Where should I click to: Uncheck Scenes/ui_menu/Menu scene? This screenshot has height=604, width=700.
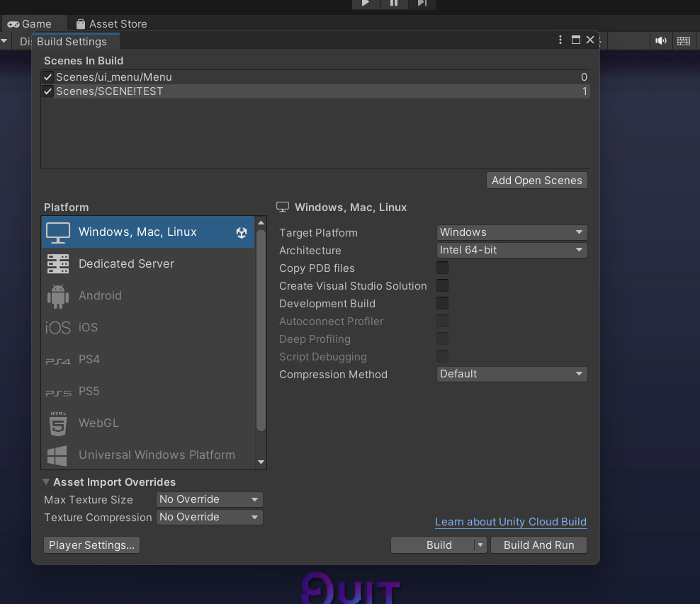click(47, 77)
